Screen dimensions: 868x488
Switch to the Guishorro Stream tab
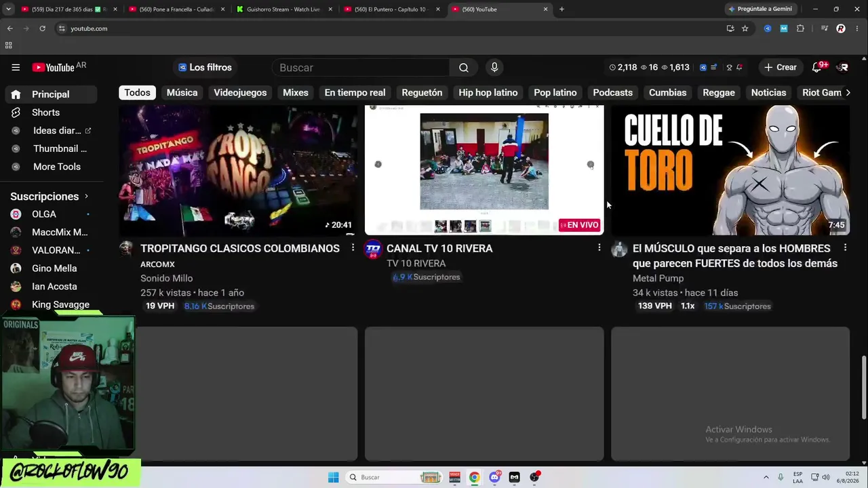click(285, 9)
